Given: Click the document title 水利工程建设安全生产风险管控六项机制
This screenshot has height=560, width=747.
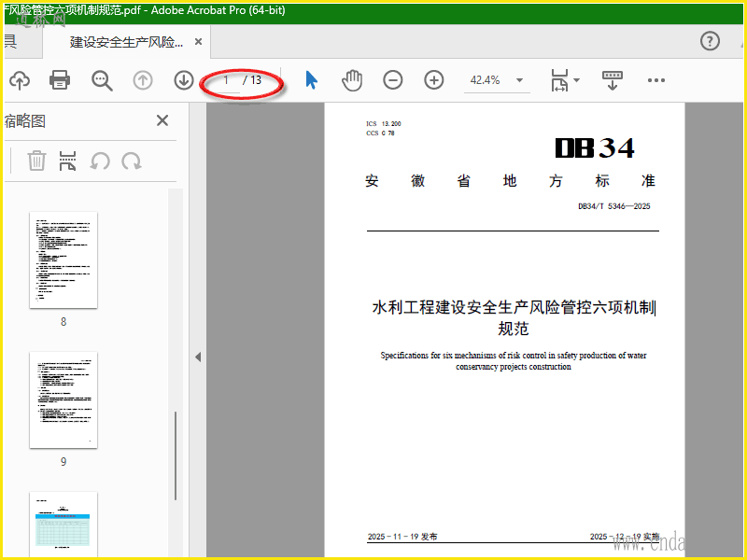Looking at the screenshot, I should (514, 308).
